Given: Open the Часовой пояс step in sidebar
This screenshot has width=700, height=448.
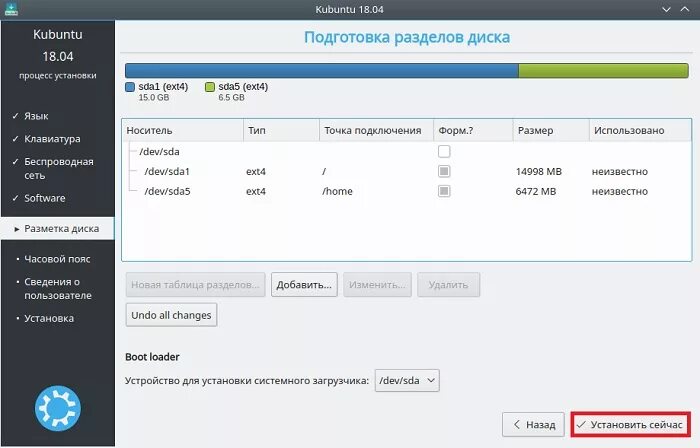Looking at the screenshot, I should point(57,259).
